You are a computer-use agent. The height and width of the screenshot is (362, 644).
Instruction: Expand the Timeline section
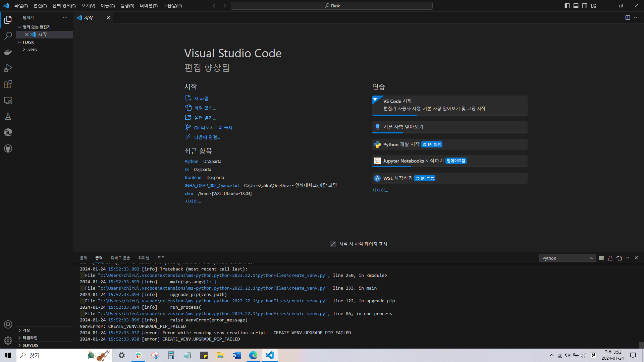[45, 338]
